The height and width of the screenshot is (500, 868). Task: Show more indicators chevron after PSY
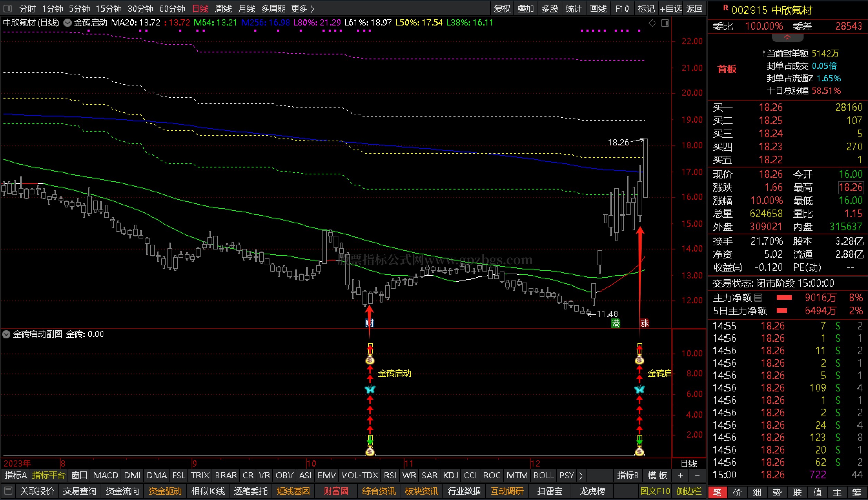(581, 476)
